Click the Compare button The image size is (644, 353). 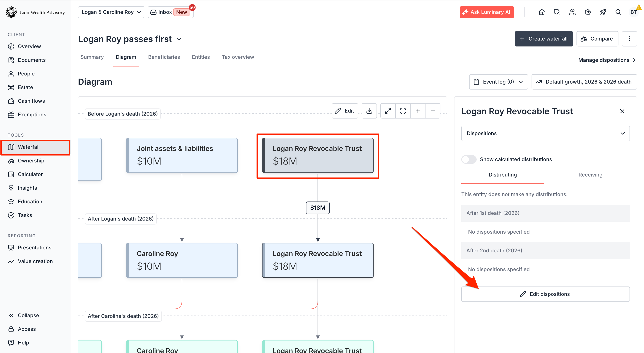pyautogui.click(x=597, y=39)
